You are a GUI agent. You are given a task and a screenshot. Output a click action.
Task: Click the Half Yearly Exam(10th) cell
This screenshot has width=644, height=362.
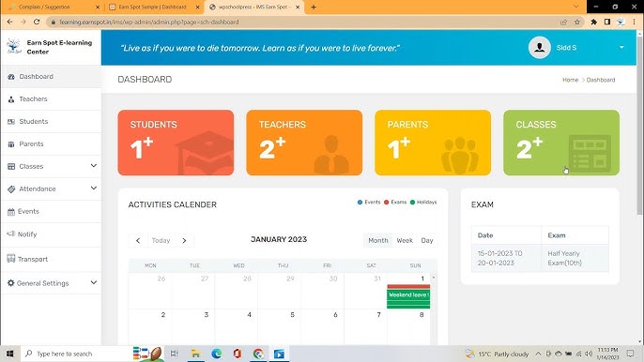point(575,258)
